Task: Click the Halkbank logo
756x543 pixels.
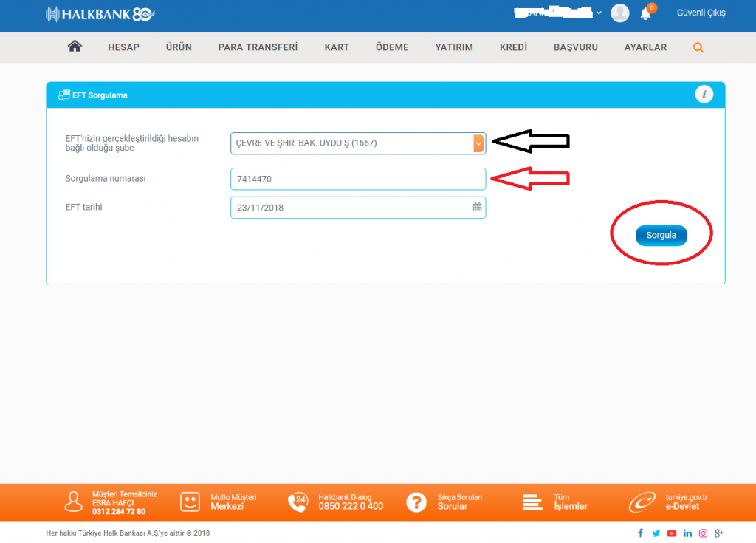Action: coord(100,15)
